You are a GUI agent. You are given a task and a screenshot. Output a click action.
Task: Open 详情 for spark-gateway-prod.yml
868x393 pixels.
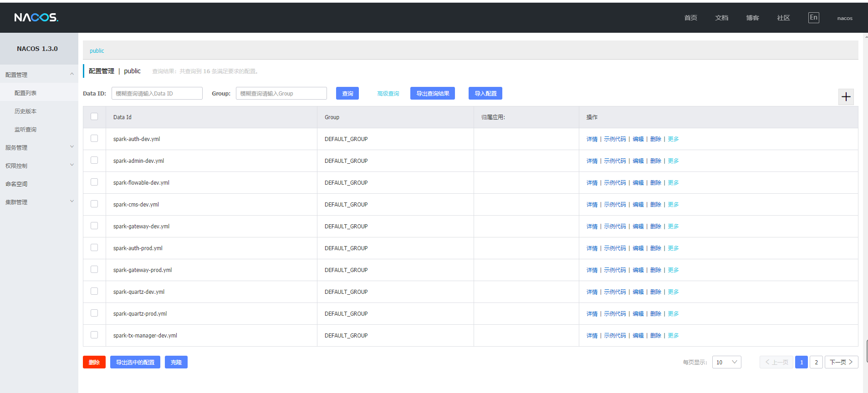point(592,270)
